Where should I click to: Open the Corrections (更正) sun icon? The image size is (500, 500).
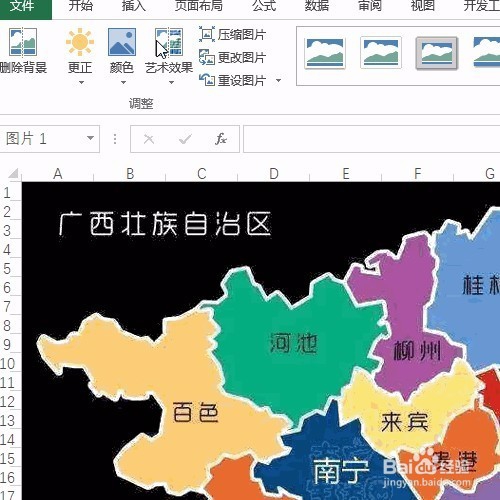[80, 42]
